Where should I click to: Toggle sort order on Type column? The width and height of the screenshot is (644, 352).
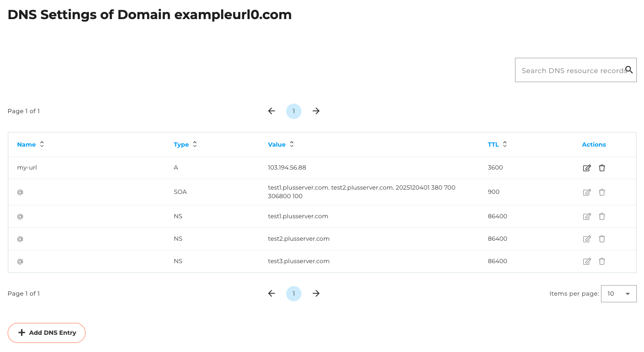tap(194, 144)
